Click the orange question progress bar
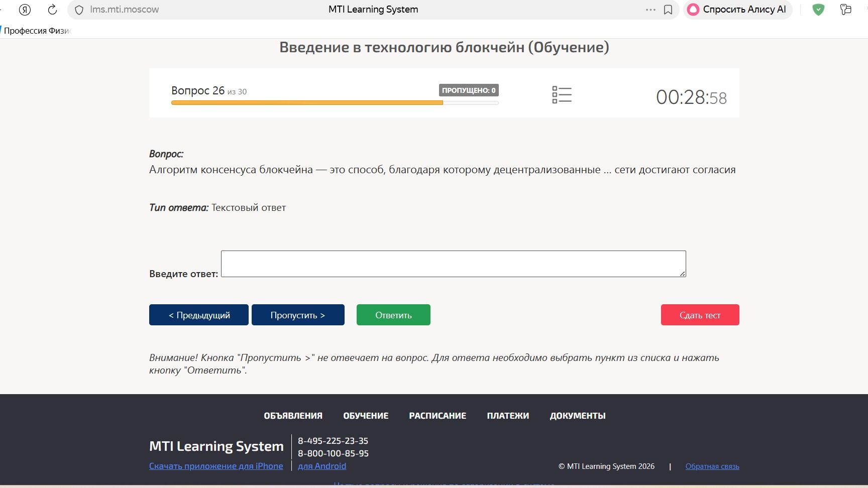 [x=307, y=103]
